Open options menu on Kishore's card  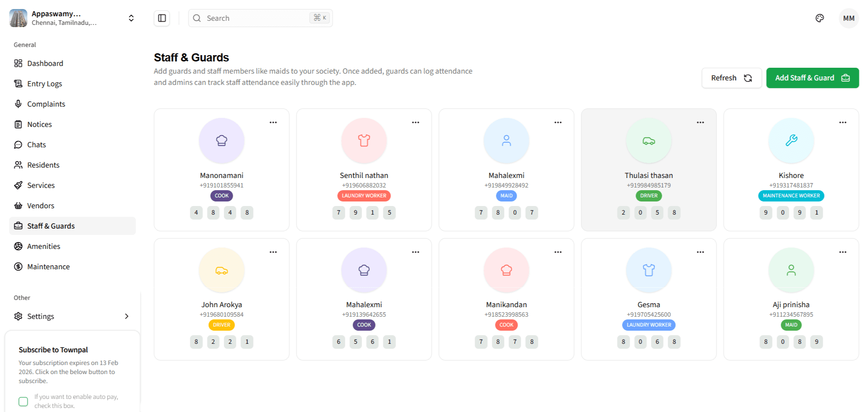(842, 122)
